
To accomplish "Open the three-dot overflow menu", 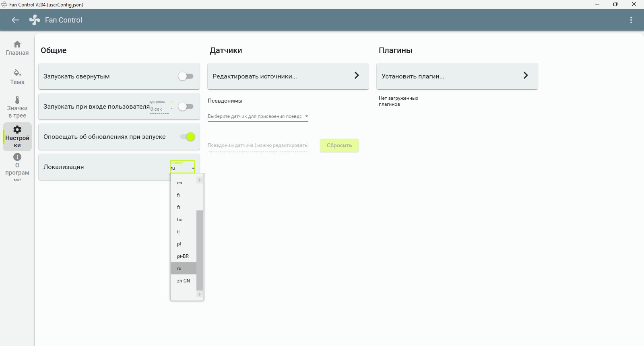I will (x=631, y=20).
